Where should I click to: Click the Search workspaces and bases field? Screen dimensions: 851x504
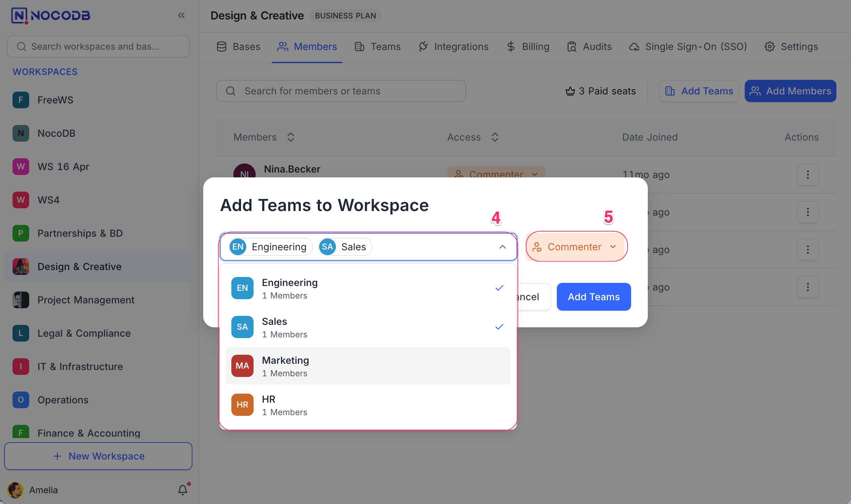(98, 47)
